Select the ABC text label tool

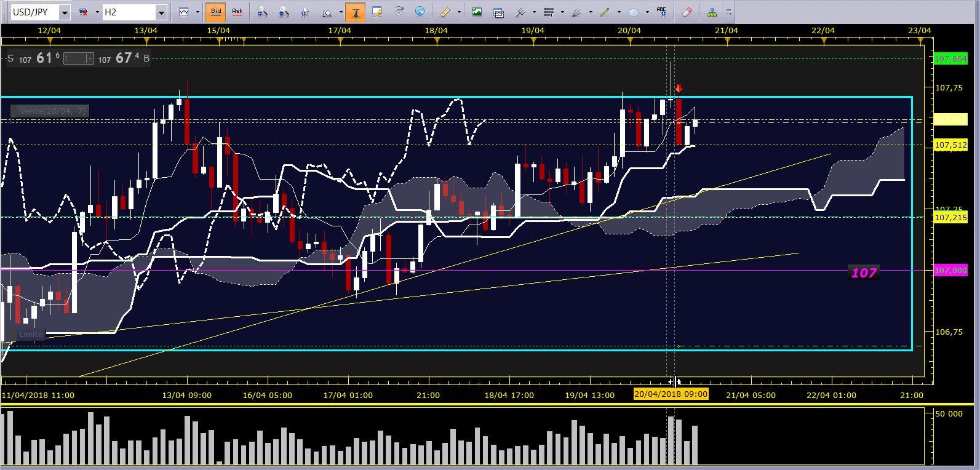(x=661, y=12)
